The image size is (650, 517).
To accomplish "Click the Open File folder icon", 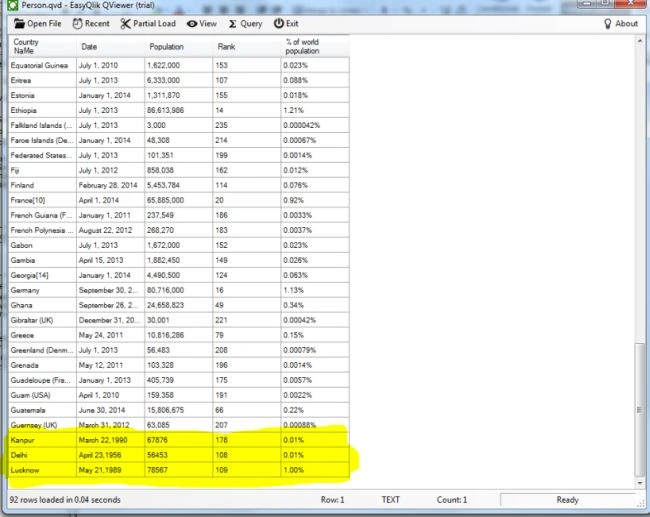I will pyautogui.click(x=19, y=24).
